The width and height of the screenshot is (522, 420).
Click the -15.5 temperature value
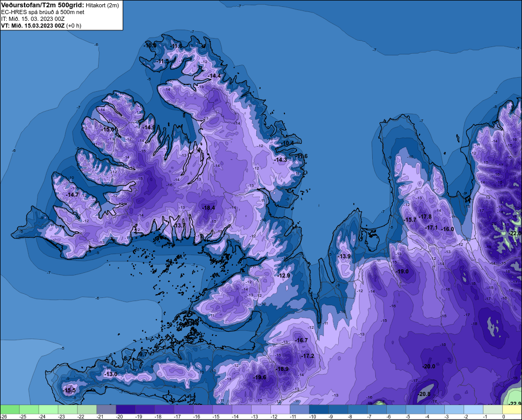tap(69, 390)
